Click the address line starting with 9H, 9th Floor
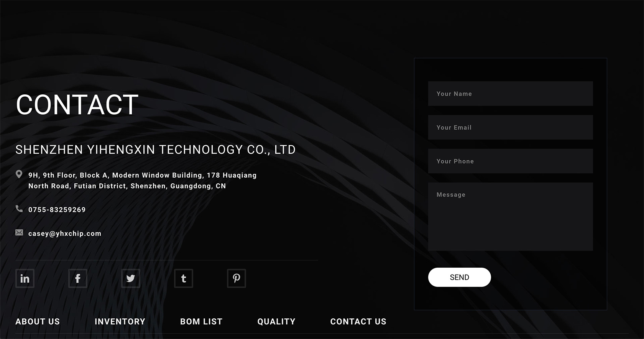Viewport: 644px width, 339px height. coord(143,175)
